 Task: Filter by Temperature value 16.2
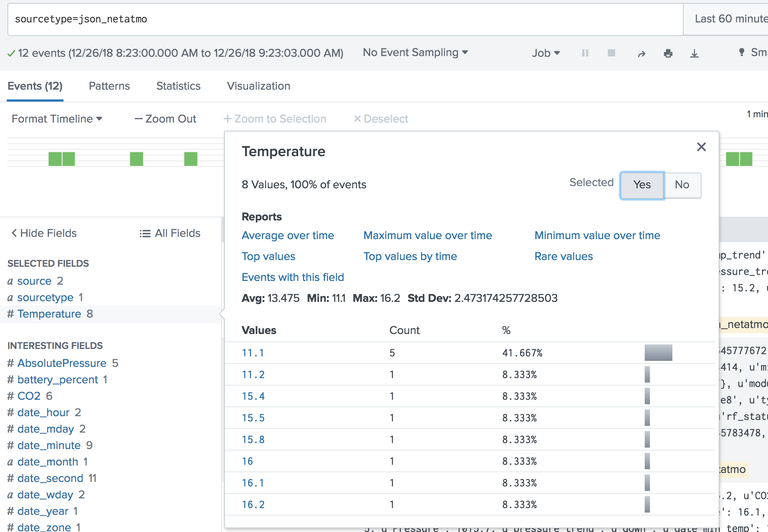point(253,505)
